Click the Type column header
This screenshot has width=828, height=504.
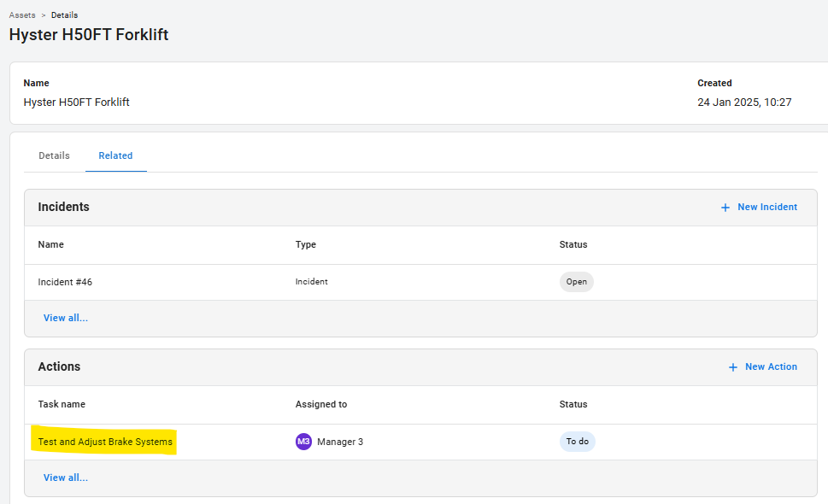306,244
